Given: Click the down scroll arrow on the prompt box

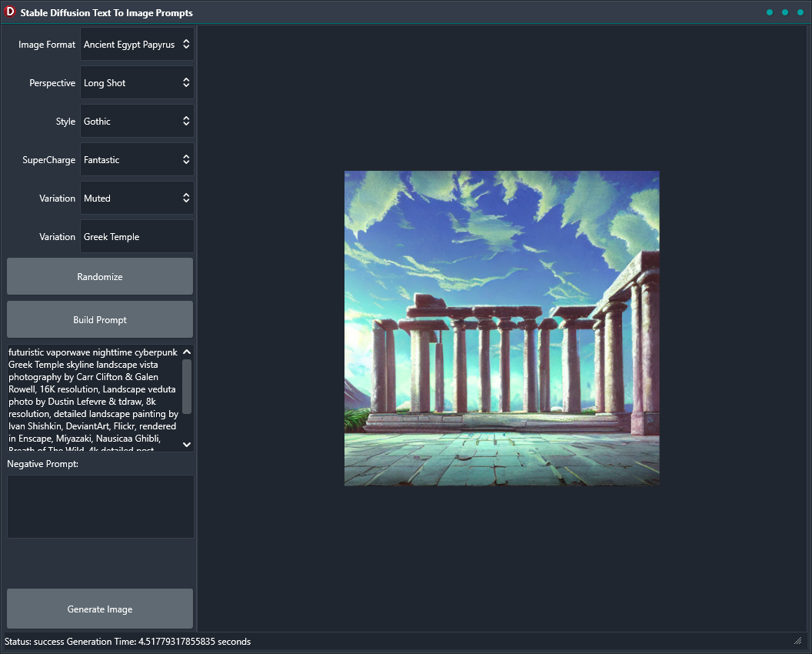Looking at the screenshot, I should click(x=186, y=444).
